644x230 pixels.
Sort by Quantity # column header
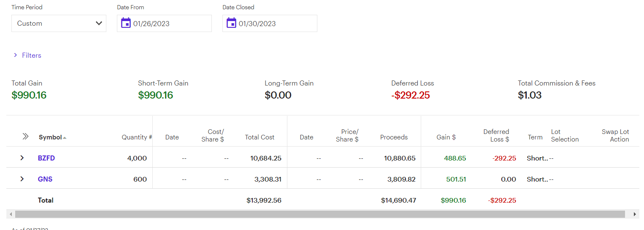click(x=134, y=137)
